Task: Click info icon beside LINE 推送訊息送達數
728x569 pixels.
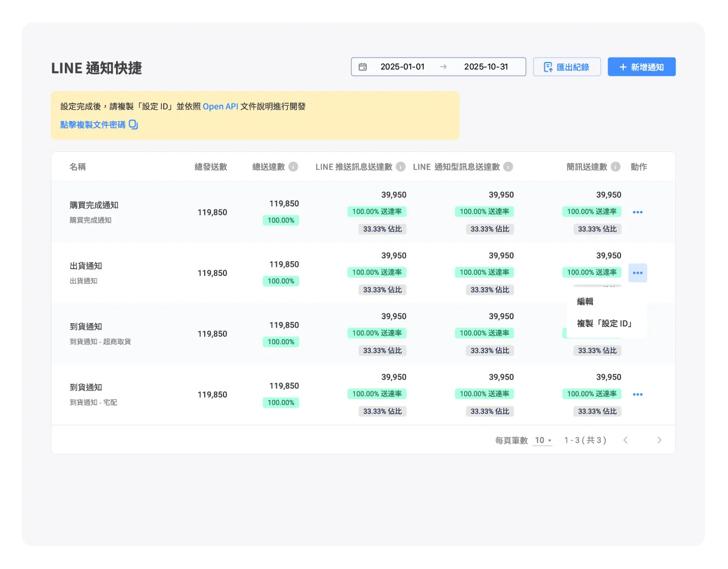Action: click(400, 167)
